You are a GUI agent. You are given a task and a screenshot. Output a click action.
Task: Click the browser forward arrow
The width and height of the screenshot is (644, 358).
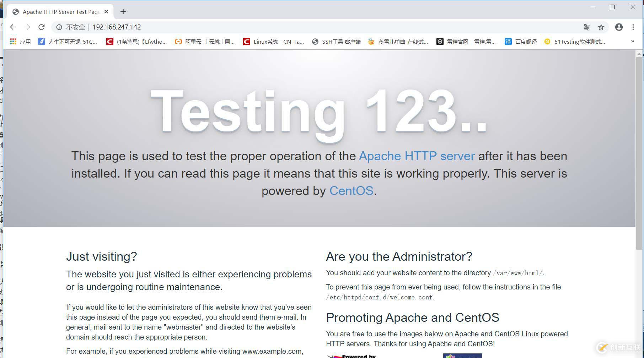coord(27,27)
